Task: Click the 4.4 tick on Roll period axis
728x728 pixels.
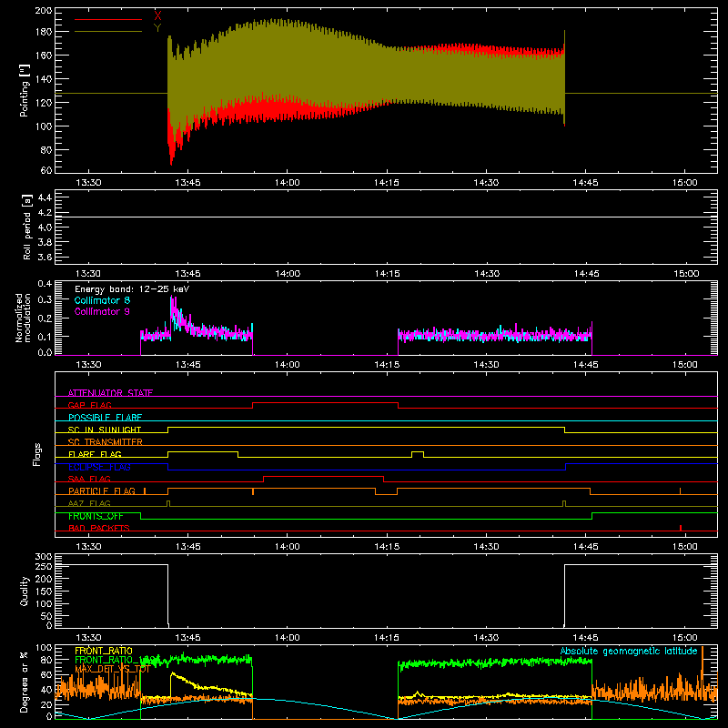Action: [x=45, y=197]
